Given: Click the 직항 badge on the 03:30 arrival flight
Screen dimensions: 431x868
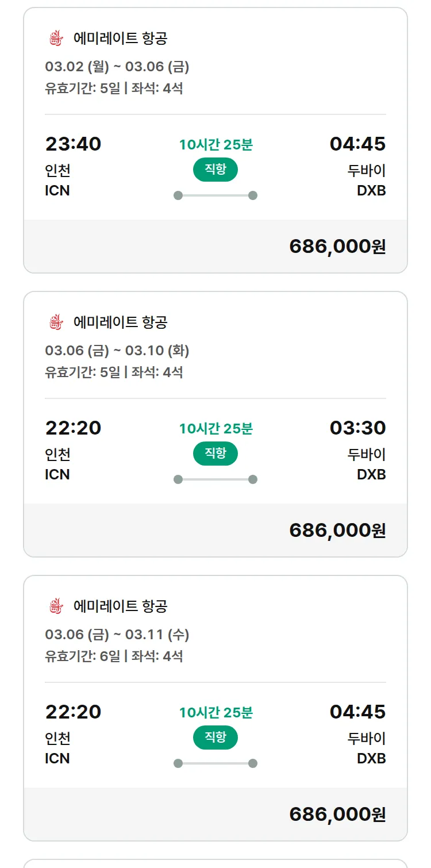Looking at the screenshot, I should pos(215,454).
